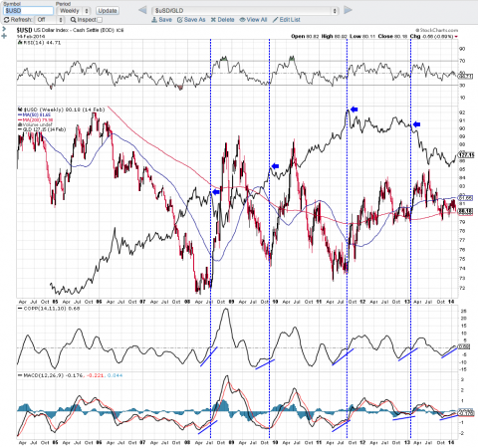Click the US Dollar Index chart title
This screenshot has width=478, height=448.
(70, 30)
